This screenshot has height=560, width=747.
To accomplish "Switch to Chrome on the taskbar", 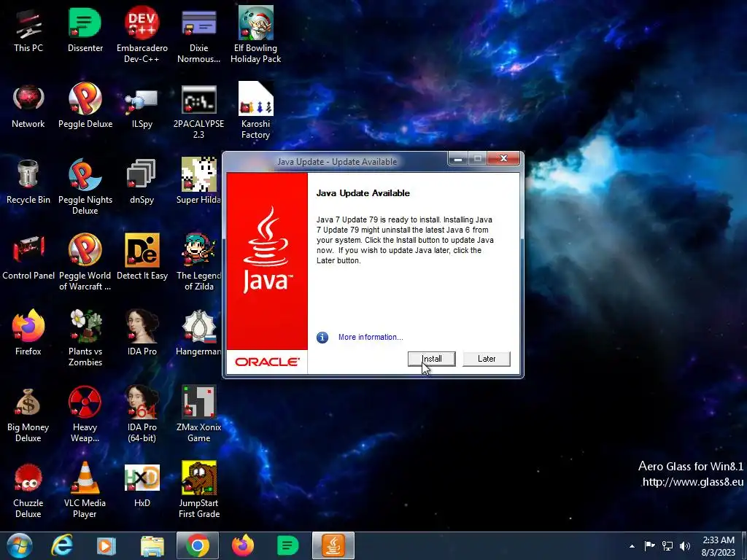I will click(197, 545).
